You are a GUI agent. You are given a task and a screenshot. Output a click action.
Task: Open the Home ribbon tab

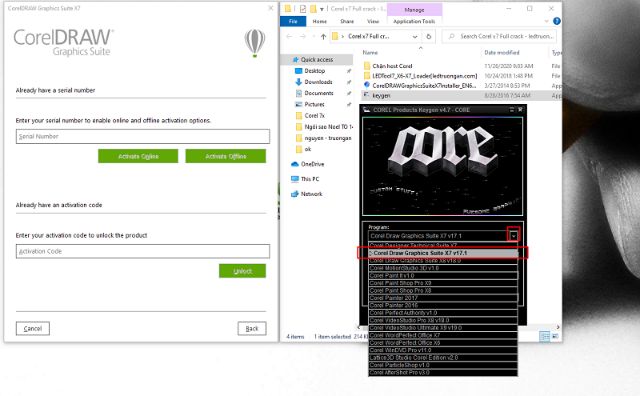[320, 21]
